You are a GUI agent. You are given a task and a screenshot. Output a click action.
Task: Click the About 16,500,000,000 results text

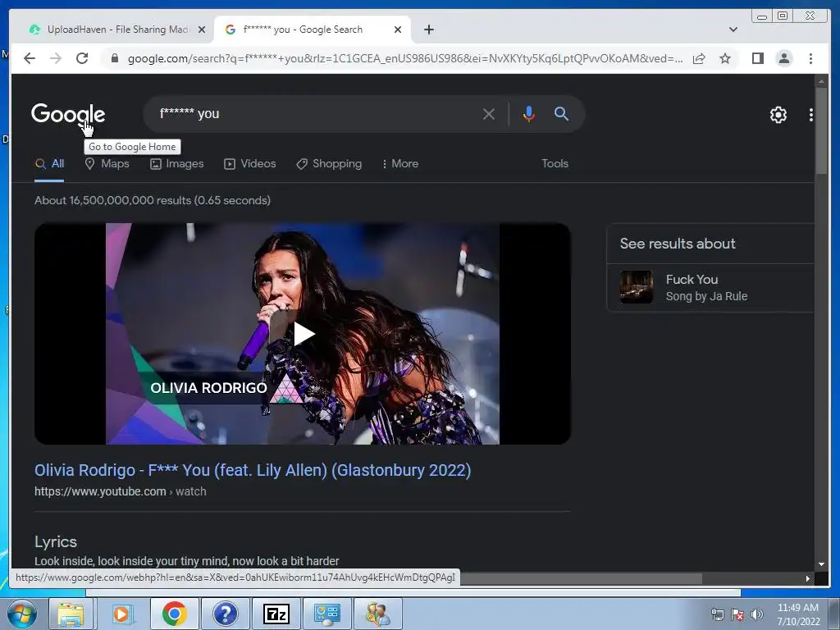tap(153, 200)
